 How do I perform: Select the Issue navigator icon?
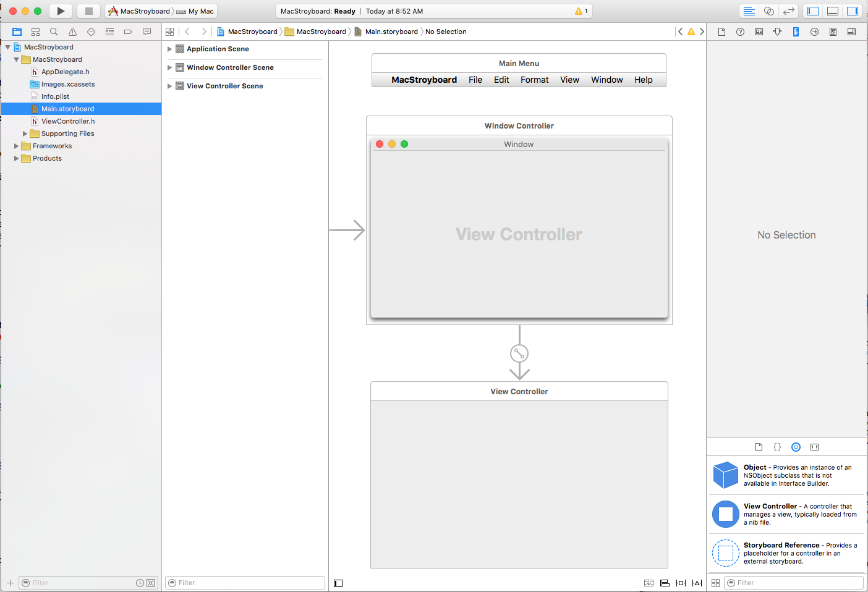72,32
